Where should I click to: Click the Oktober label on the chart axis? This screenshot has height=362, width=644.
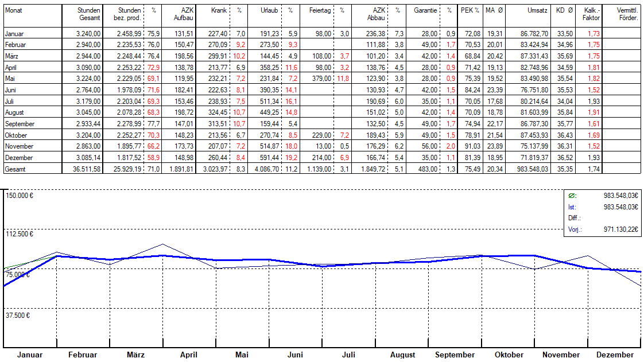pyautogui.click(x=509, y=355)
